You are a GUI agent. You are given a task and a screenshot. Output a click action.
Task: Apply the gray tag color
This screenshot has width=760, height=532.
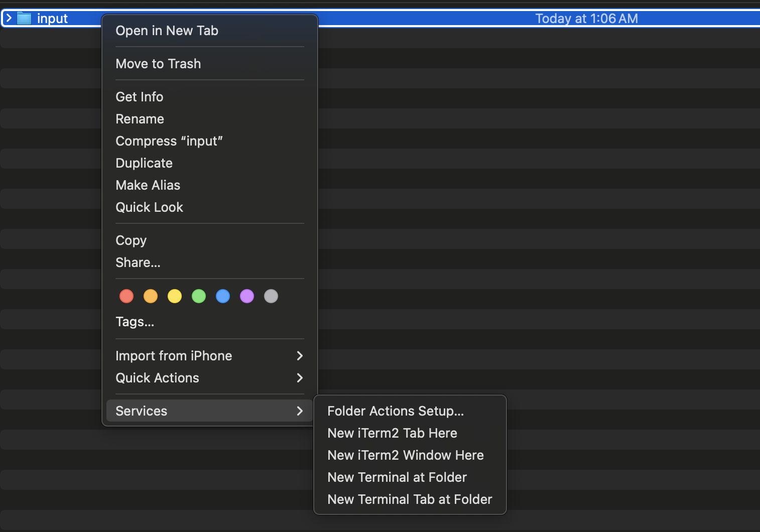point(271,296)
